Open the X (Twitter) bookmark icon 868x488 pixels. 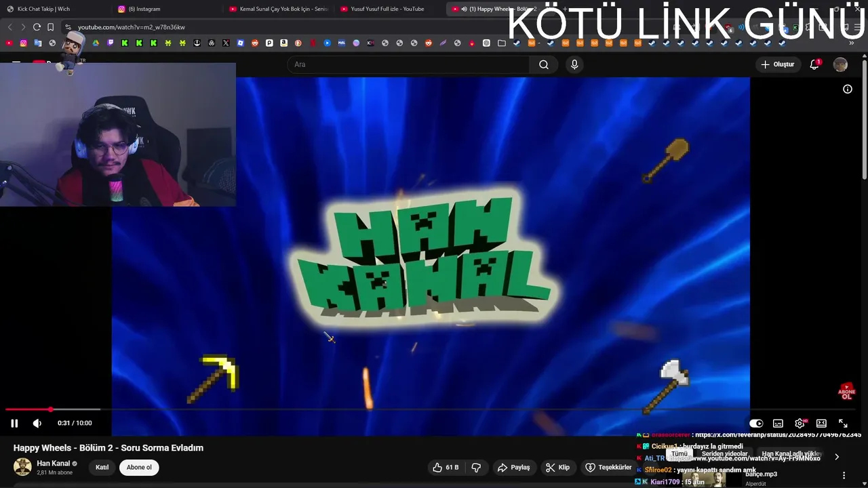226,43
